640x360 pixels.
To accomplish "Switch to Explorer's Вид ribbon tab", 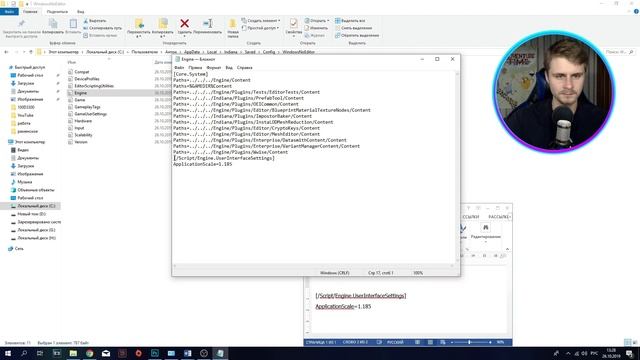I will coord(81,11).
